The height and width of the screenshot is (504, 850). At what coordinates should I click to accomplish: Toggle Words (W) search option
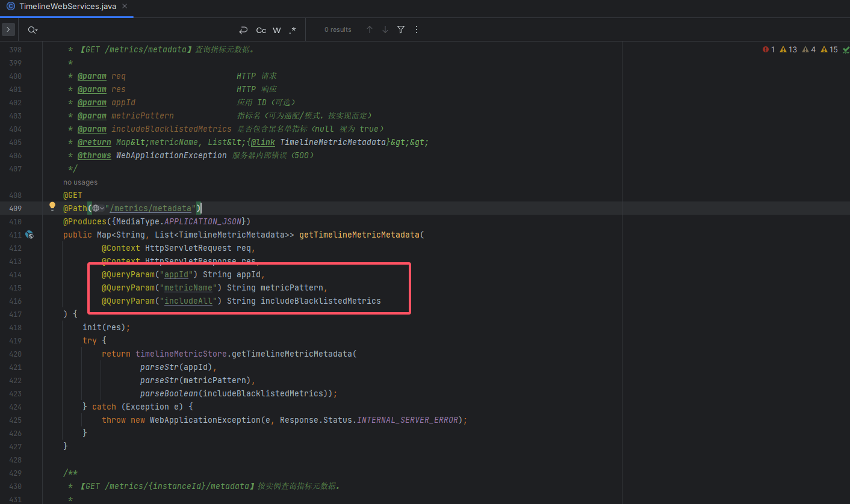point(277,30)
